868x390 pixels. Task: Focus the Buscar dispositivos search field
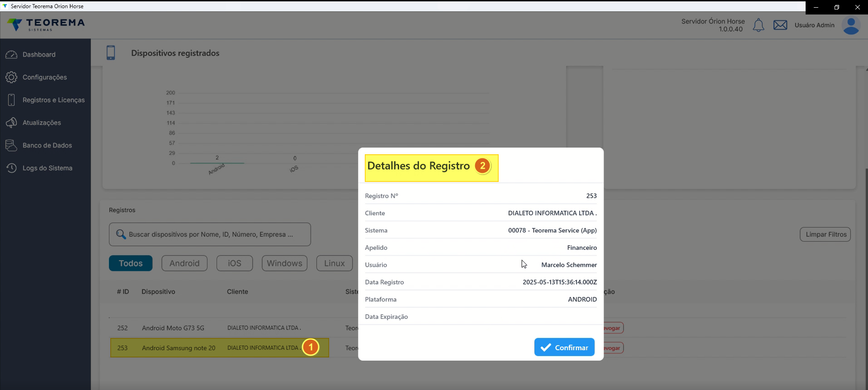point(210,234)
